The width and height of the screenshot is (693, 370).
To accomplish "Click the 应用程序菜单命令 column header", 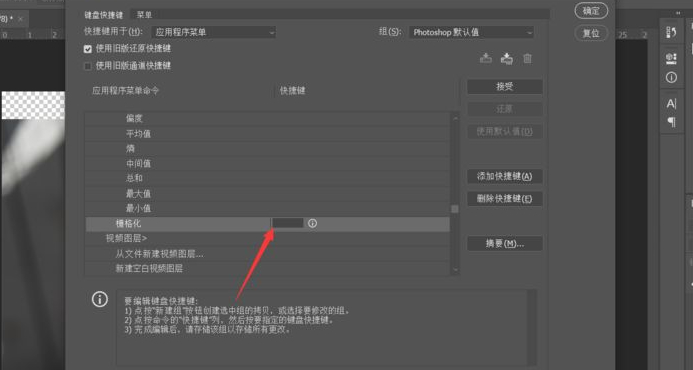I will [x=126, y=91].
